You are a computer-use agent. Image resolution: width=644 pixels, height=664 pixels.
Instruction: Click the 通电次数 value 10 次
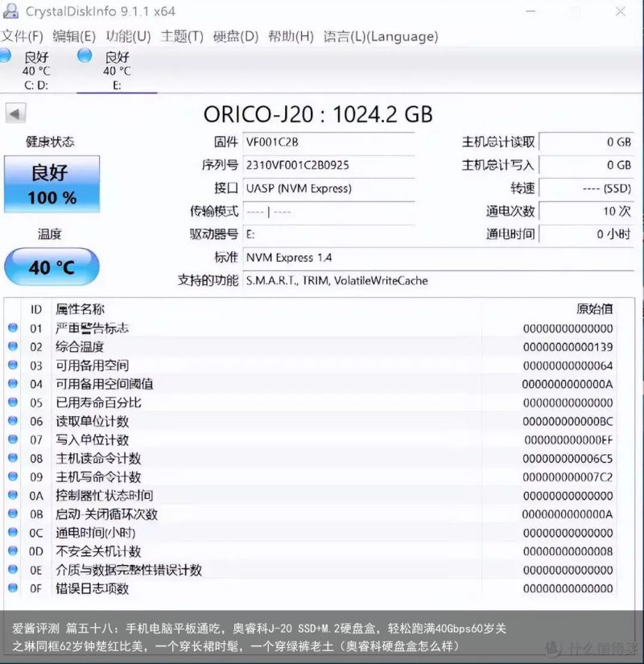(586, 211)
